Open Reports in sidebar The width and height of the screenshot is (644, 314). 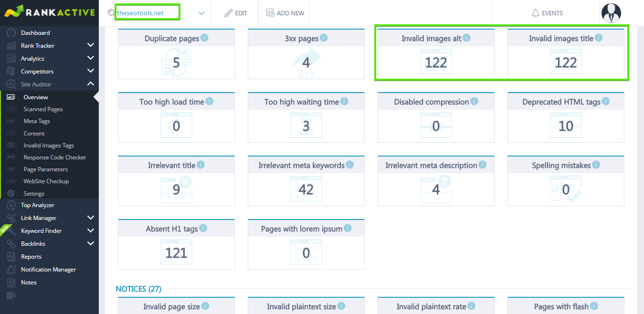click(31, 257)
